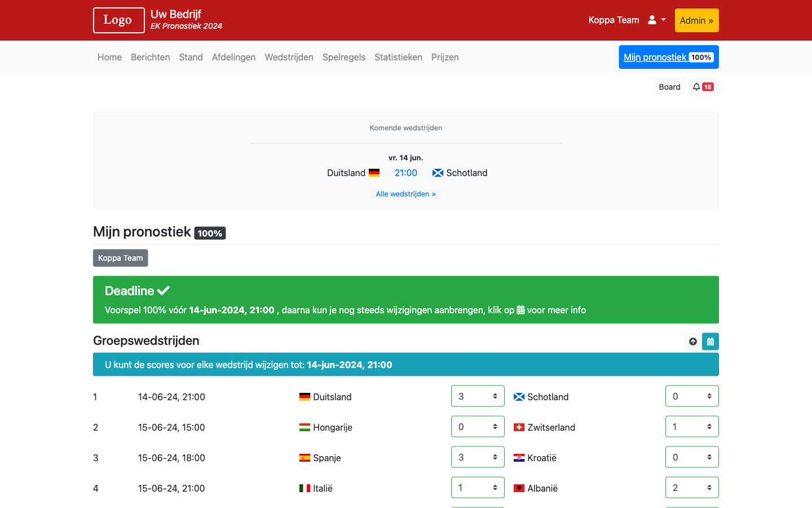
Task: Open Schotland score dropdown showing 0
Action: (x=692, y=396)
